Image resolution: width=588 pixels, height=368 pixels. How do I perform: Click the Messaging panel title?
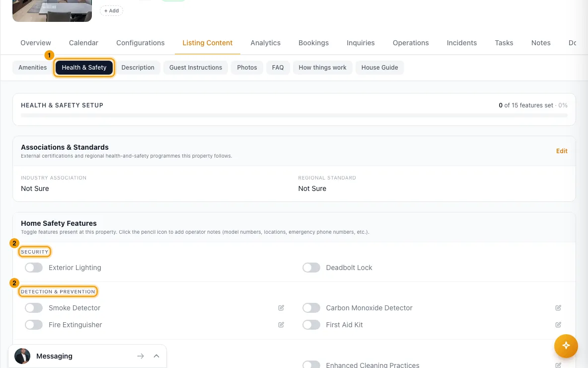tap(54, 356)
